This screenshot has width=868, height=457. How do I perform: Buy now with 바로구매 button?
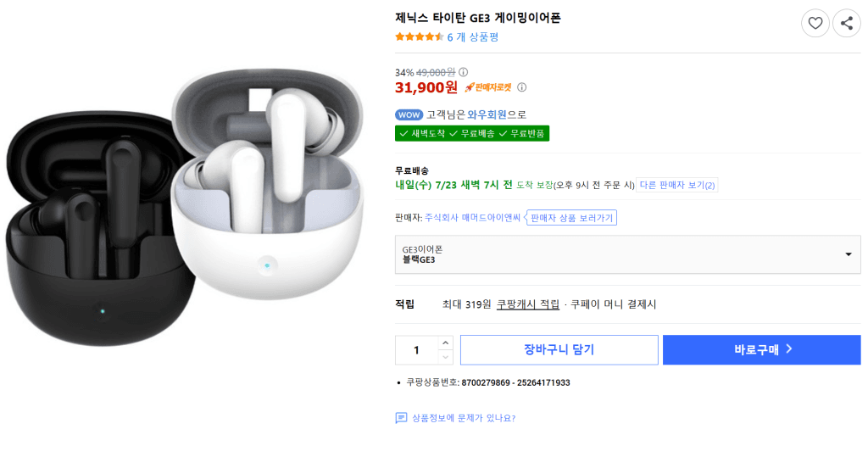[x=762, y=349]
